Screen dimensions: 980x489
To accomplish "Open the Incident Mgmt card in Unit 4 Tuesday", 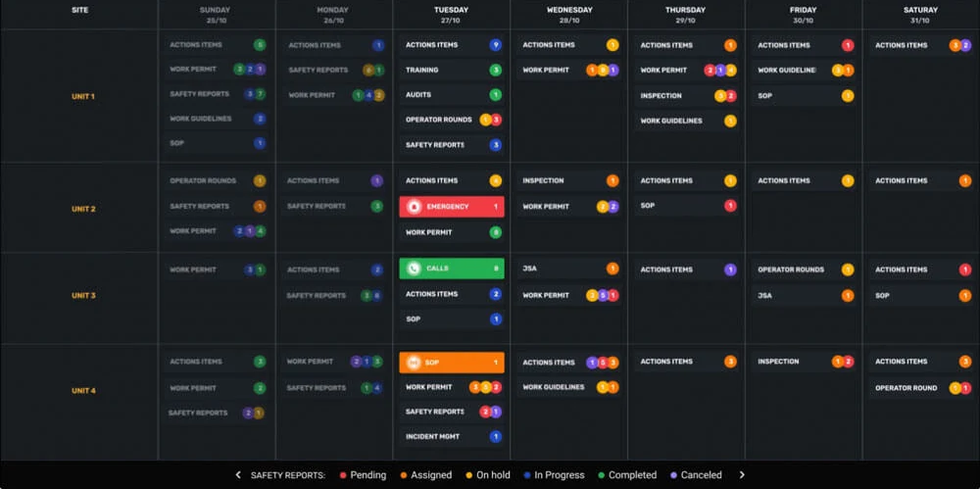I will 452,436.
